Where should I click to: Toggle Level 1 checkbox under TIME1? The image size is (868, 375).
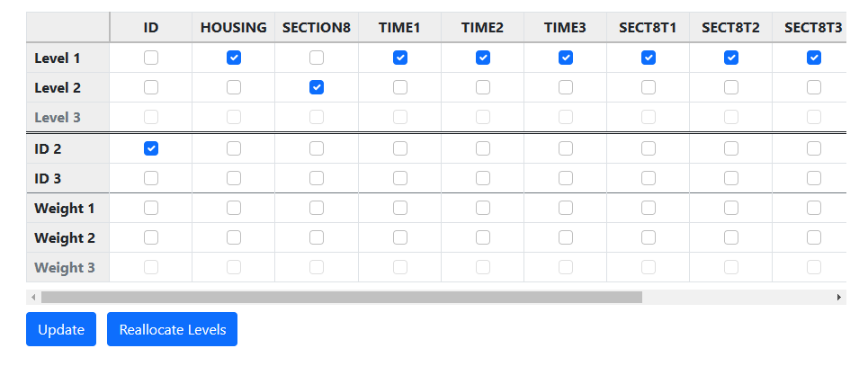coord(400,58)
